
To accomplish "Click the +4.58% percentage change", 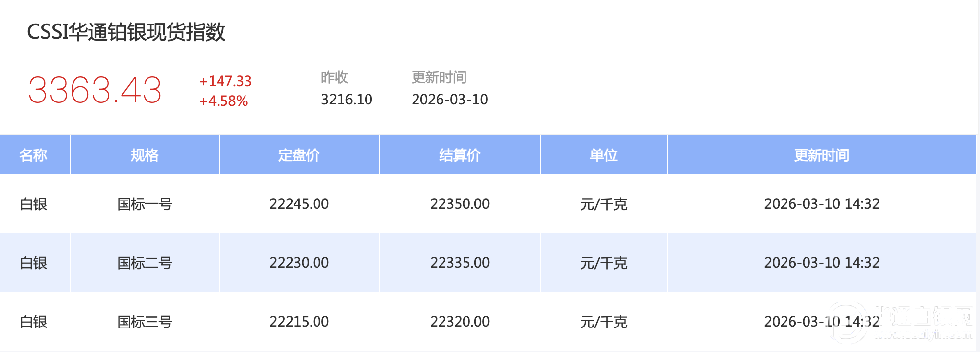I will coord(223,101).
